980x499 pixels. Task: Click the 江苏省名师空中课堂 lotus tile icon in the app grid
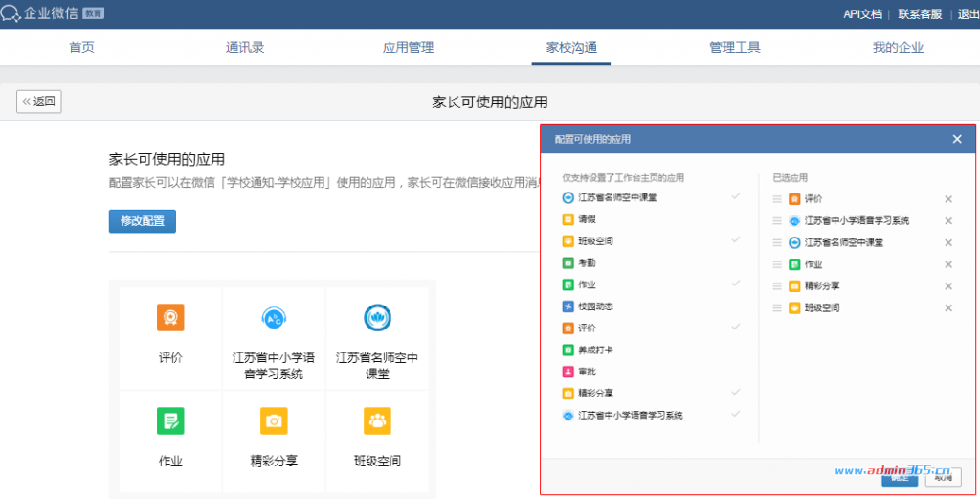[377, 318]
